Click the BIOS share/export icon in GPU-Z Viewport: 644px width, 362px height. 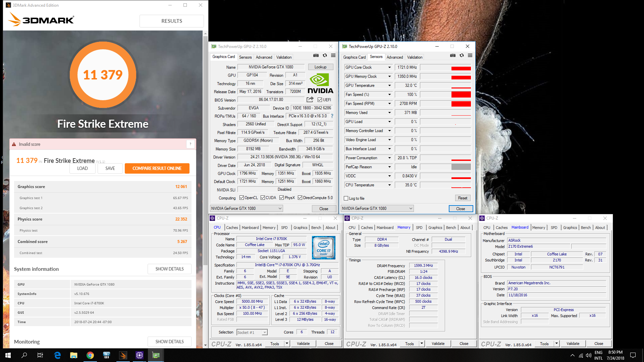click(310, 100)
